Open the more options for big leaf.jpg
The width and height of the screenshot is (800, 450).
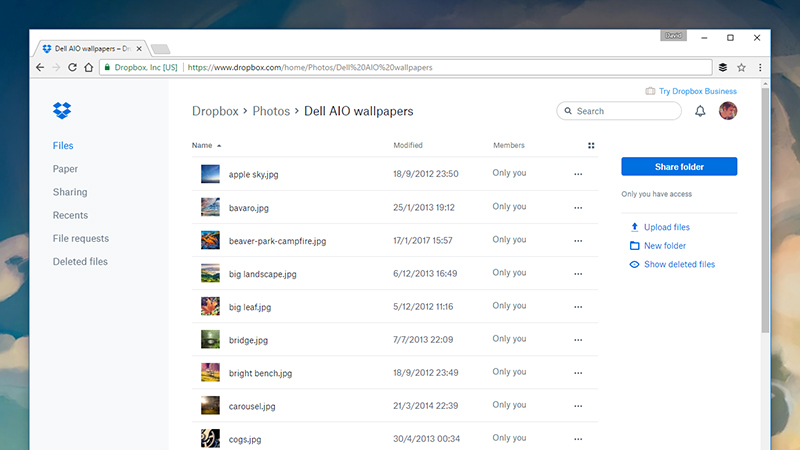point(578,307)
